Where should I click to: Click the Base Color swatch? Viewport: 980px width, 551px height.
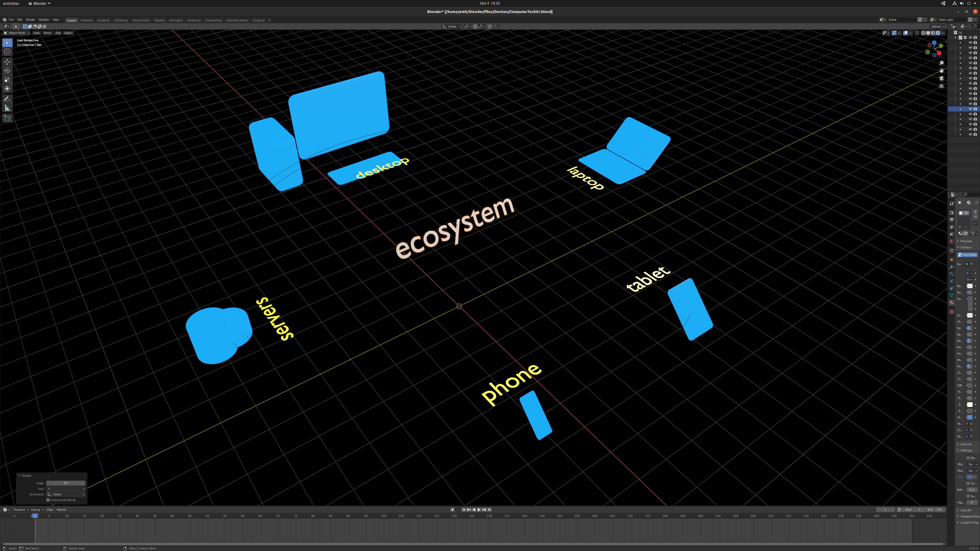tap(970, 286)
